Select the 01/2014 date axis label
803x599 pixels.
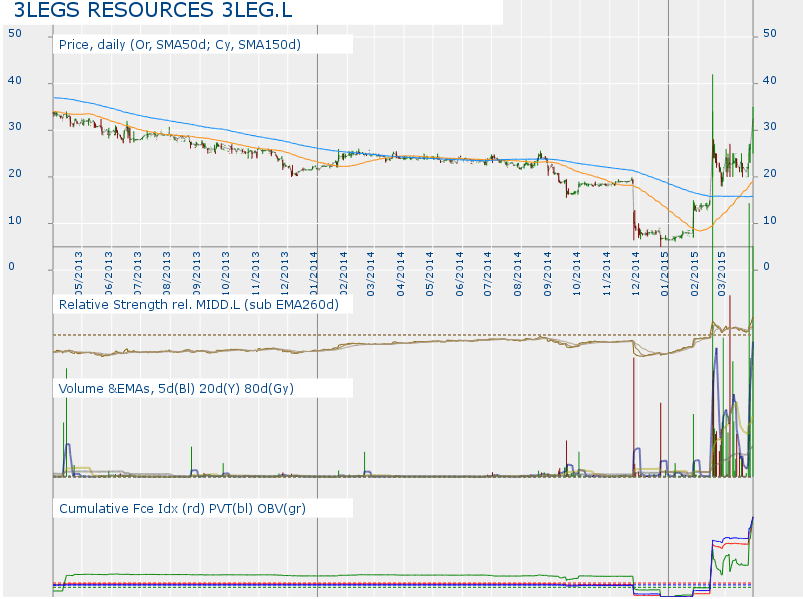click(x=314, y=274)
